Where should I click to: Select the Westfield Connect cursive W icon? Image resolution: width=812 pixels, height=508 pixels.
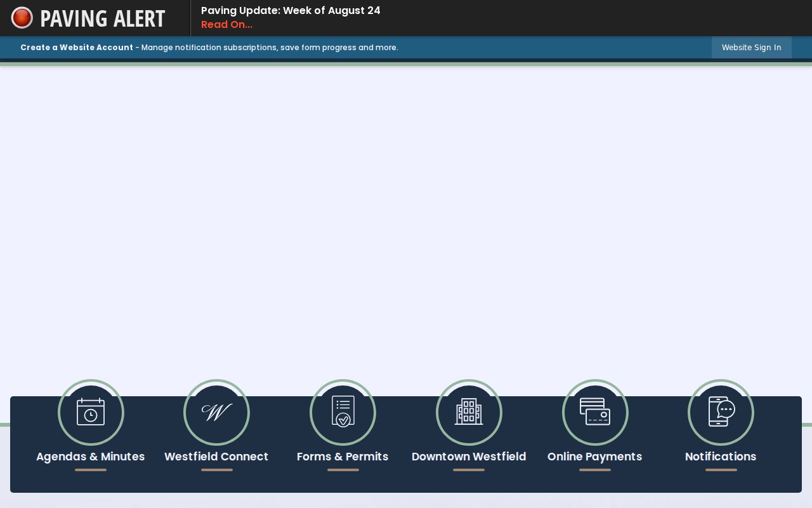tap(216, 413)
